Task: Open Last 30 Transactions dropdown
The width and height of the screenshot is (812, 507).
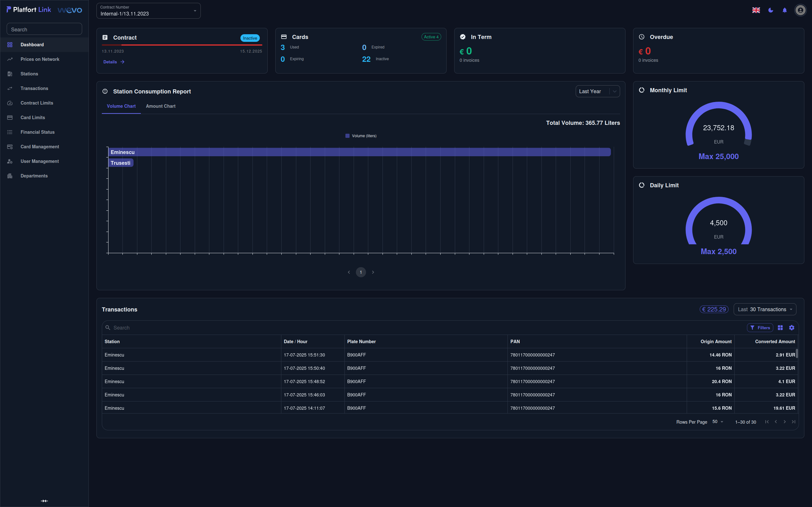Action: 764,309
